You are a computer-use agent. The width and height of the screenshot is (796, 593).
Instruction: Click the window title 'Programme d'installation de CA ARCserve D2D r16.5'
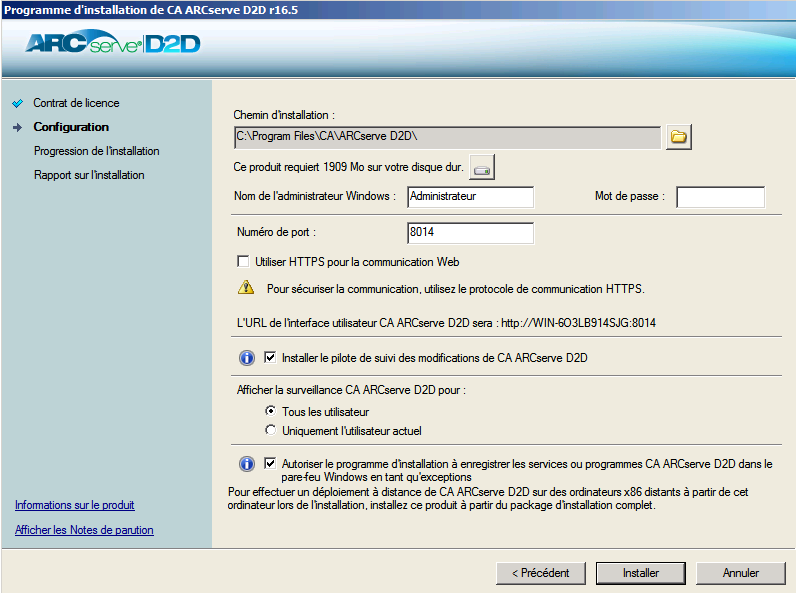[x=151, y=10]
